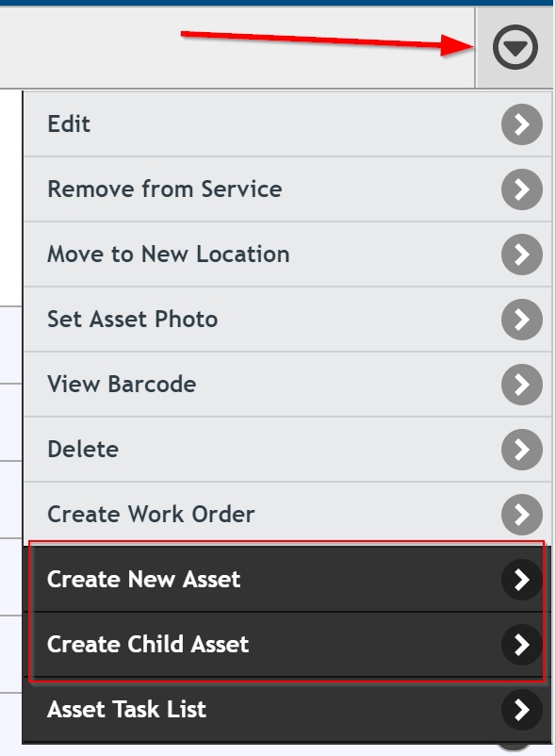Click the chevron icon for Create Work Order
556x756 pixels.
coord(522,515)
